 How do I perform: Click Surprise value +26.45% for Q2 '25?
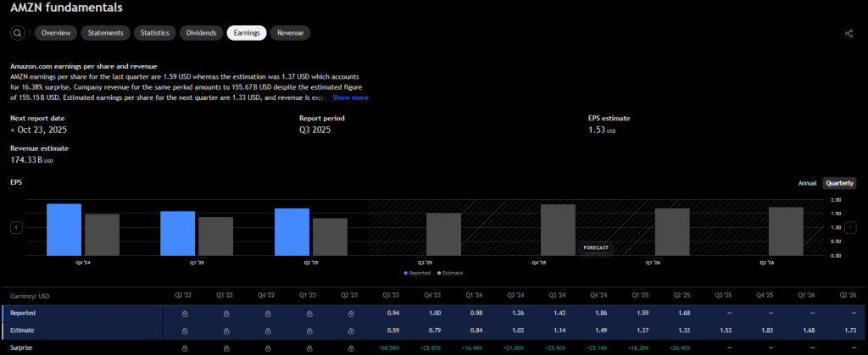point(681,348)
